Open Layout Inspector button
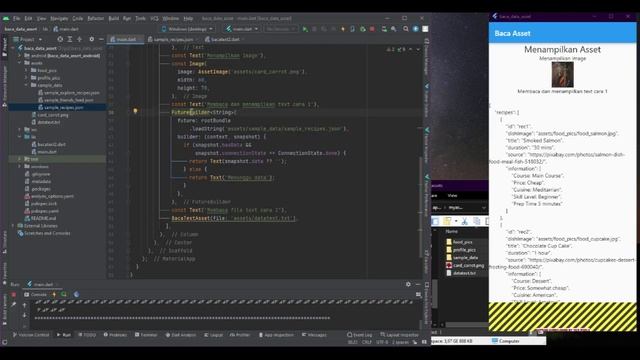The width and height of the screenshot is (640, 360). coord(399,335)
